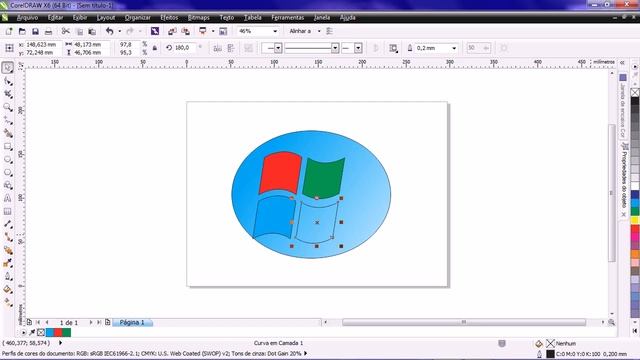Go to the next page arrow
This screenshot has height=360, width=640.
(x=91, y=322)
